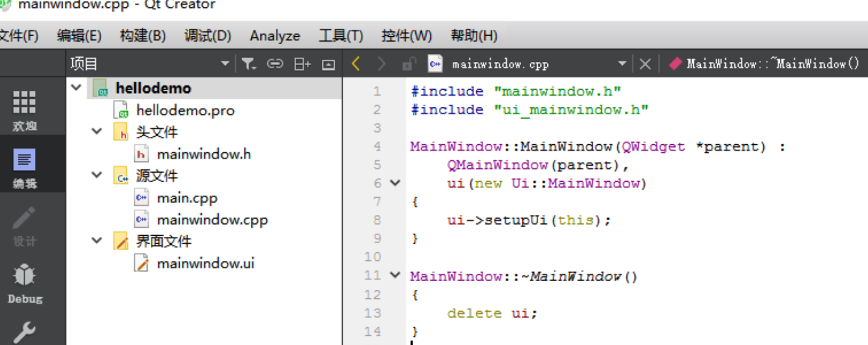Go back in editor navigation history
Viewport: 868px width, 345px height.
[356, 64]
